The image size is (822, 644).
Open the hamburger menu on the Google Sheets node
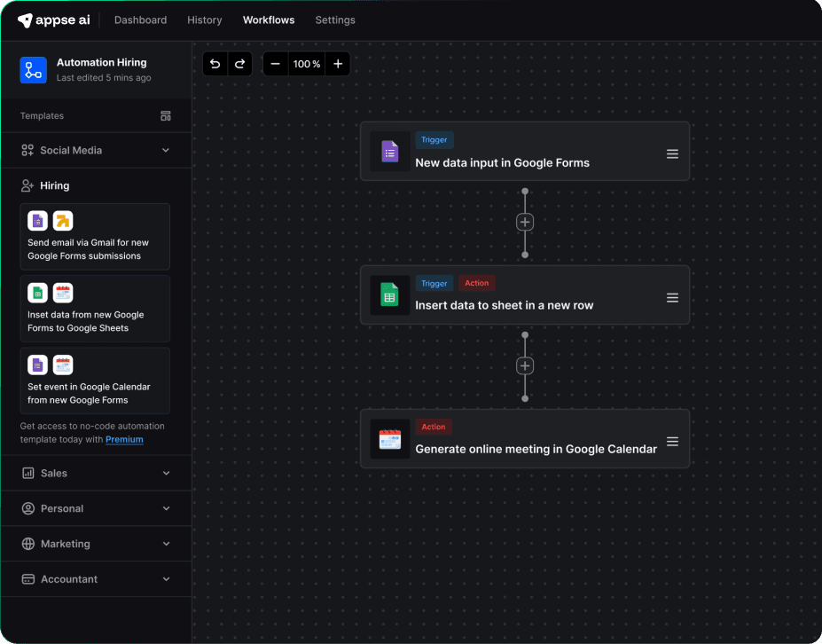coord(672,296)
